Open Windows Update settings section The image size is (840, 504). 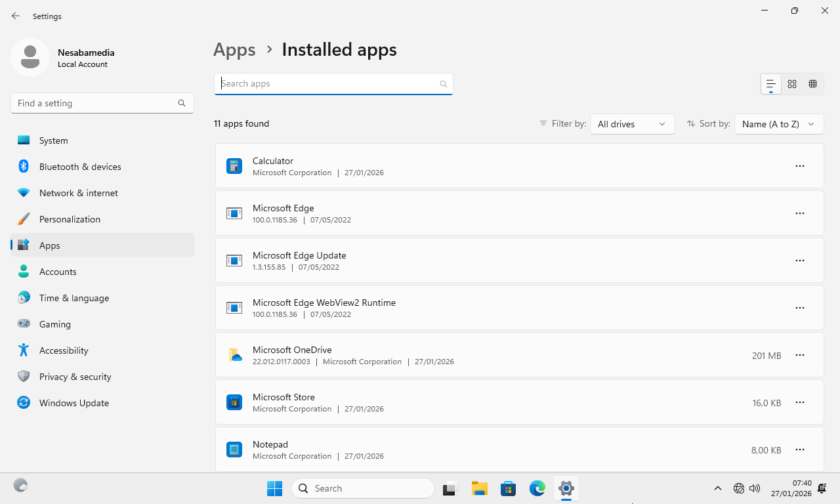click(x=73, y=403)
